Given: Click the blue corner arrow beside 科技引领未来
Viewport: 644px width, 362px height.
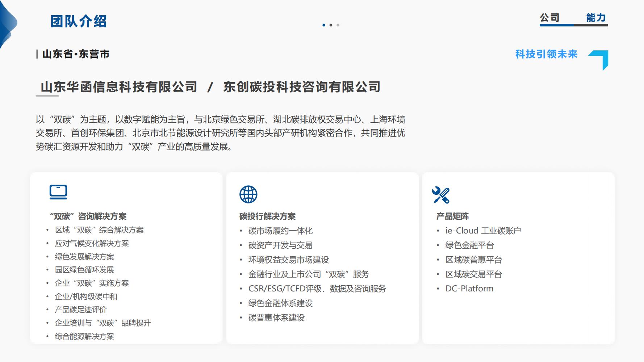Looking at the screenshot, I should (600, 59).
